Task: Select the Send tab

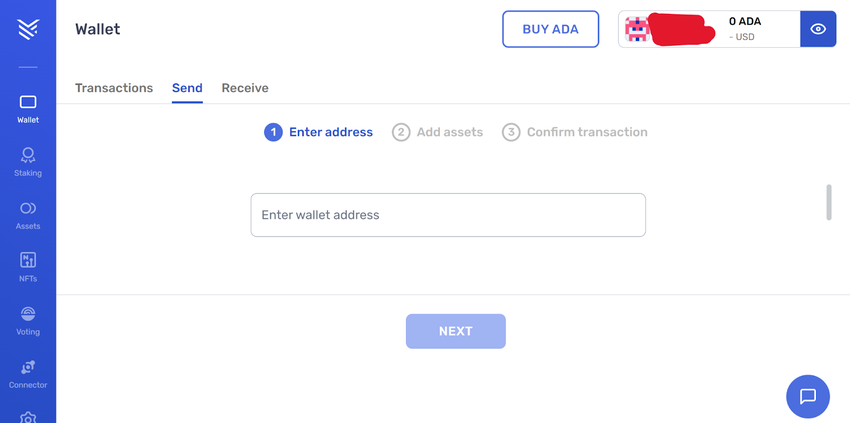Action: point(187,88)
